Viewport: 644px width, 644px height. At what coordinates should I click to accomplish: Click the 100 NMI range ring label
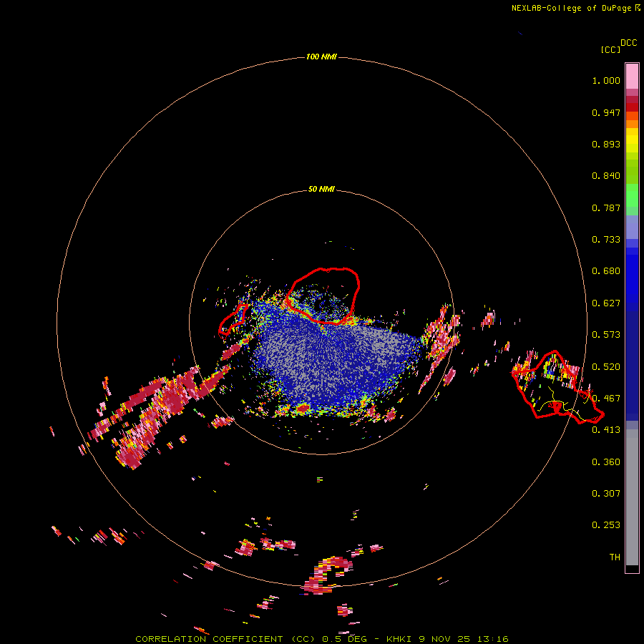point(321,57)
